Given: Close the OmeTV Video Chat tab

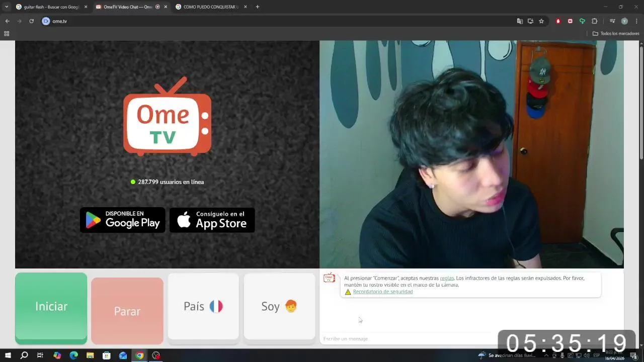Looking at the screenshot, I should [166, 7].
